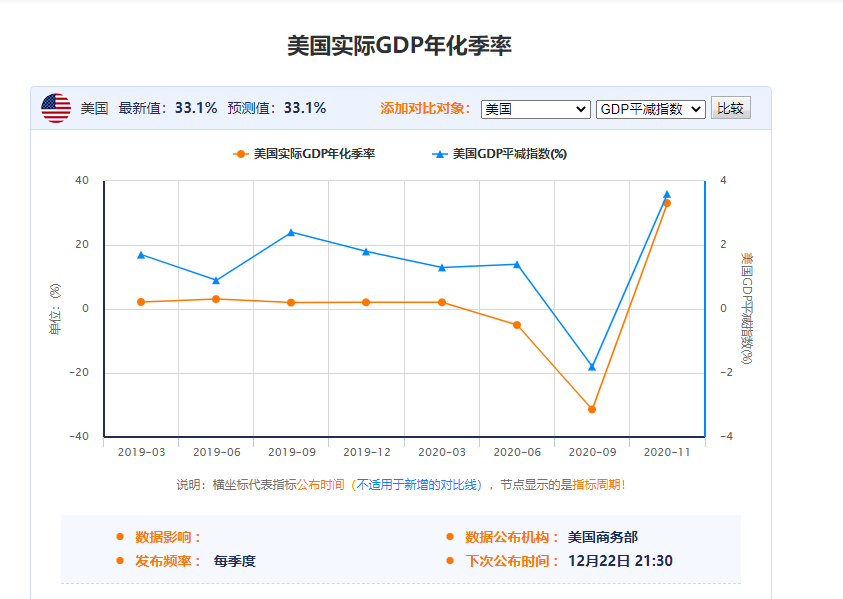Screen dimensions: 843x599
Task: Select the orange data point at 2020-06
Action: click(x=517, y=325)
